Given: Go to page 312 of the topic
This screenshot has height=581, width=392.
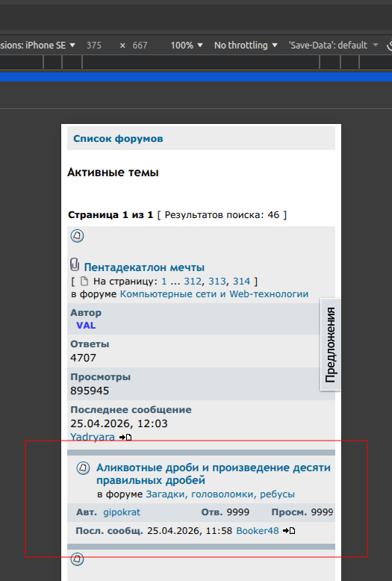Looking at the screenshot, I should coord(193,282).
